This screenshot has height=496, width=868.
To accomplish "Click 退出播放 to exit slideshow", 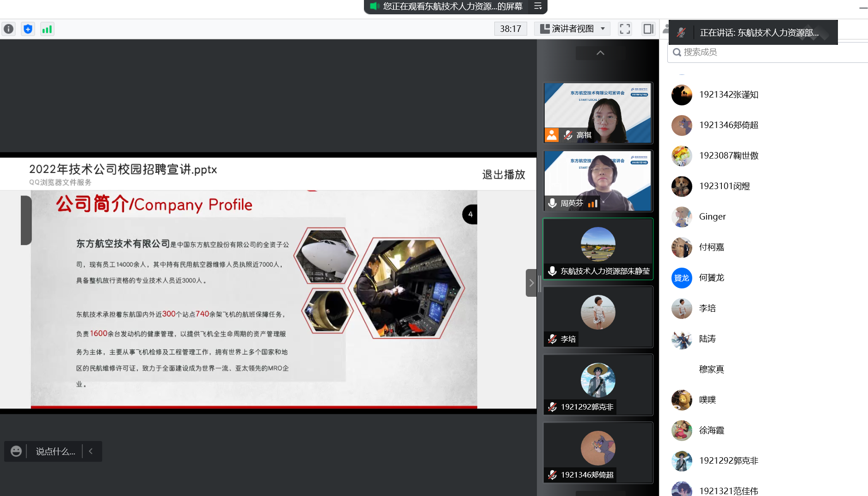I will 503,175.
